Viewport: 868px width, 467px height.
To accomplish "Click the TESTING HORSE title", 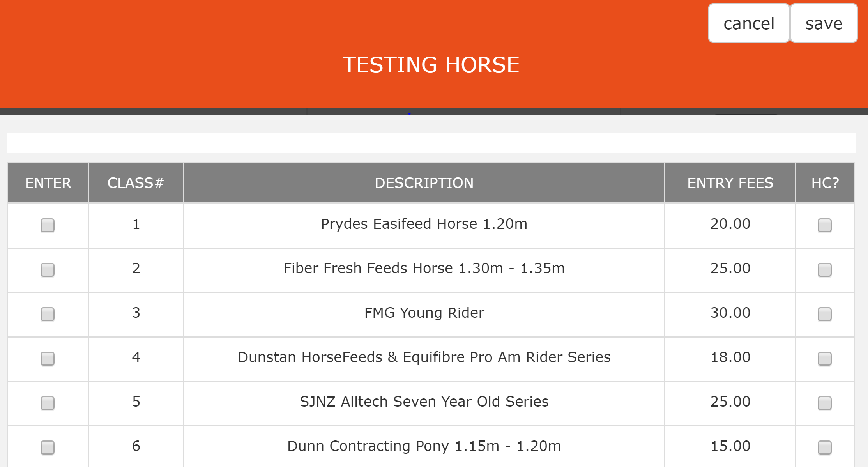I will (x=431, y=65).
